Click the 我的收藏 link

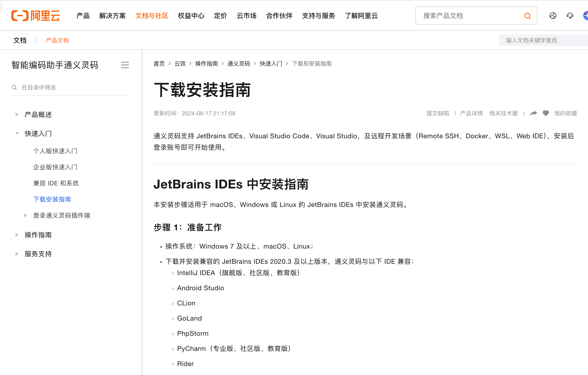pyautogui.click(x=565, y=113)
